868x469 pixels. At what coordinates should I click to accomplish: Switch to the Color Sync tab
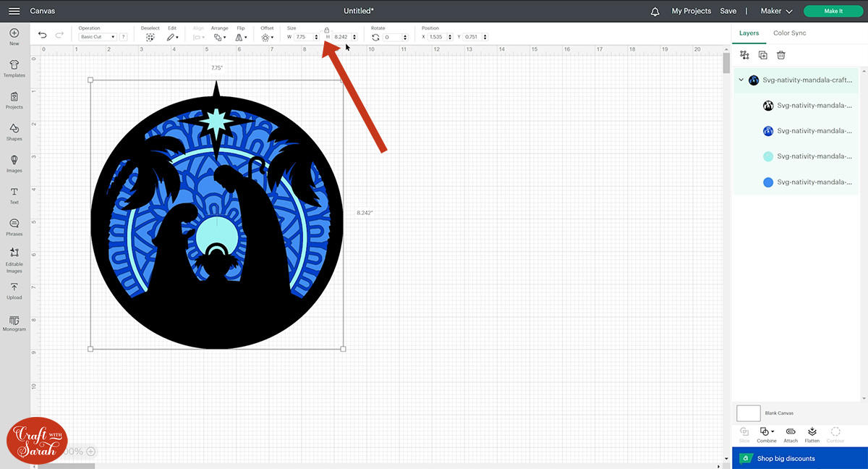pos(789,33)
